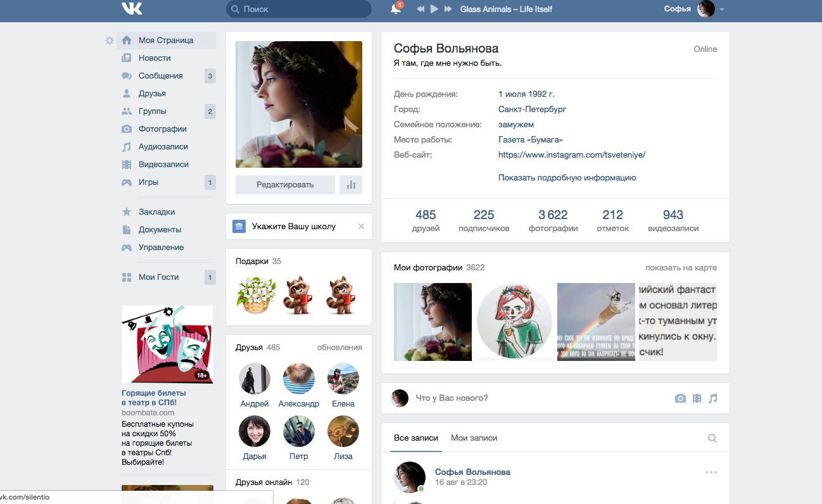Skip to next track in player

pyautogui.click(x=448, y=9)
